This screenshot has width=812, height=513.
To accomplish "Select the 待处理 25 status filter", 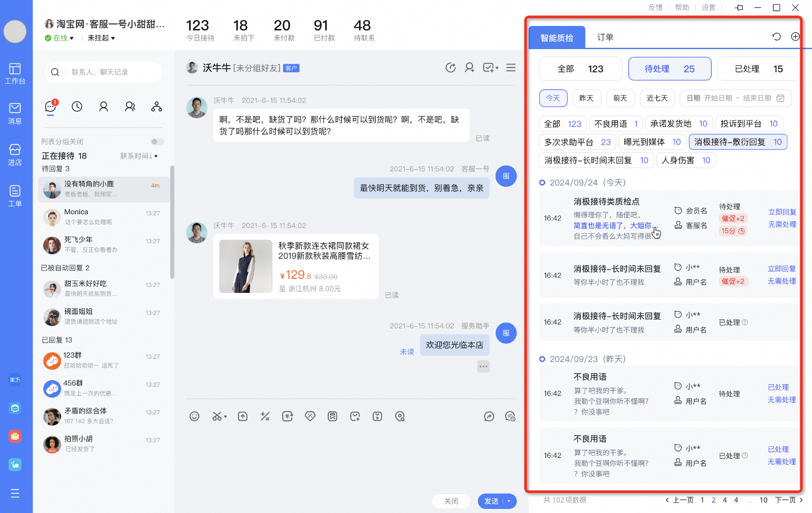I will point(670,69).
